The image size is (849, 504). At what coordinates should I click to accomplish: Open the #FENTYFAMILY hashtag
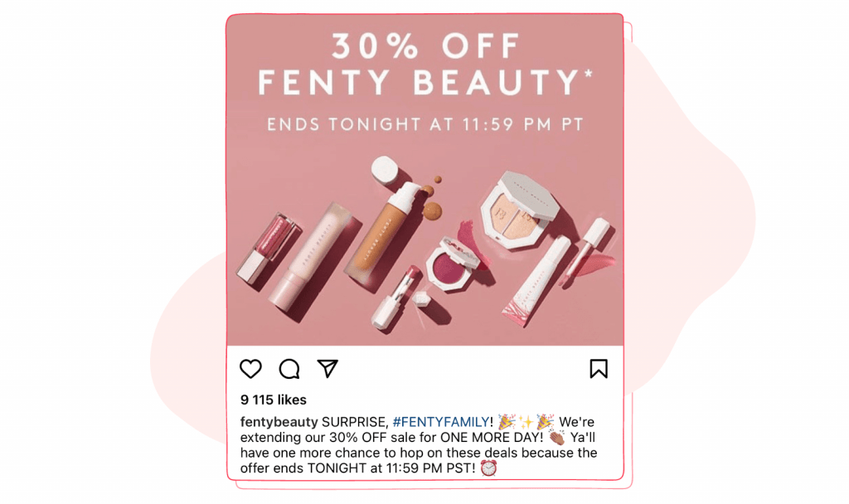(x=441, y=422)
